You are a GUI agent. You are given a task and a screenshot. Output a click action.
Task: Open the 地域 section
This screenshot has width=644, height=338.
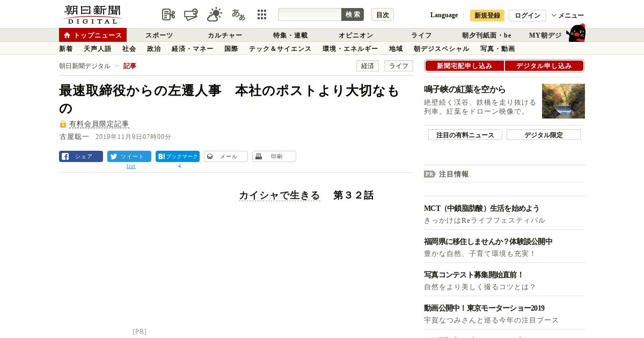tap(396, 49)
